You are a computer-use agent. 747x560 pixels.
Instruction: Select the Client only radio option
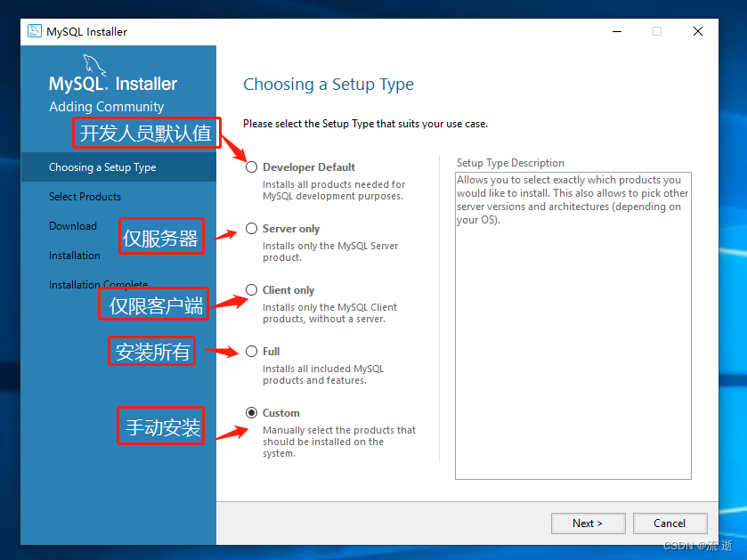click(252, 290)
